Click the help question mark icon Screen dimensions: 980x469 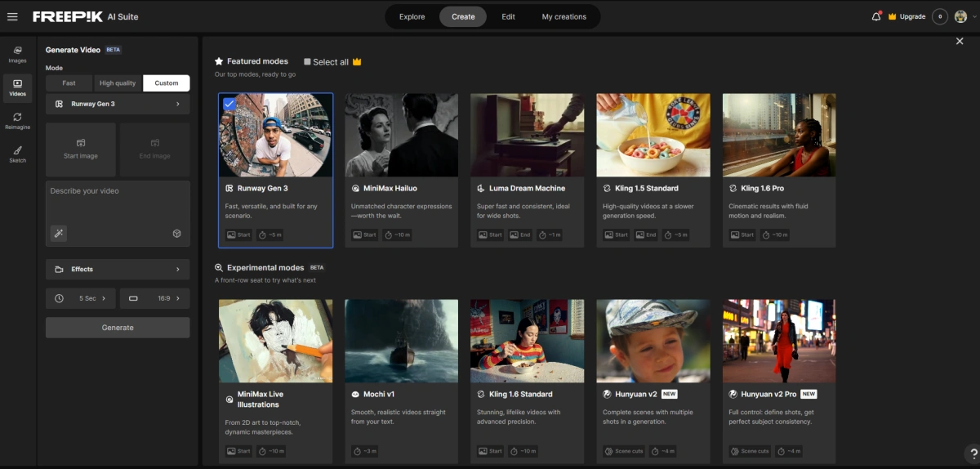click(973, 453)
